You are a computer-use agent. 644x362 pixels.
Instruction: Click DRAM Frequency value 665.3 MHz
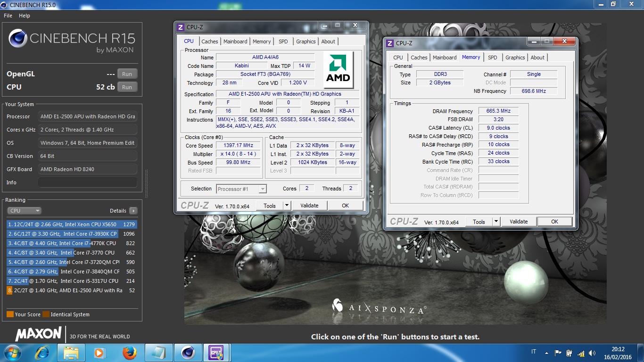pos(498,111)
